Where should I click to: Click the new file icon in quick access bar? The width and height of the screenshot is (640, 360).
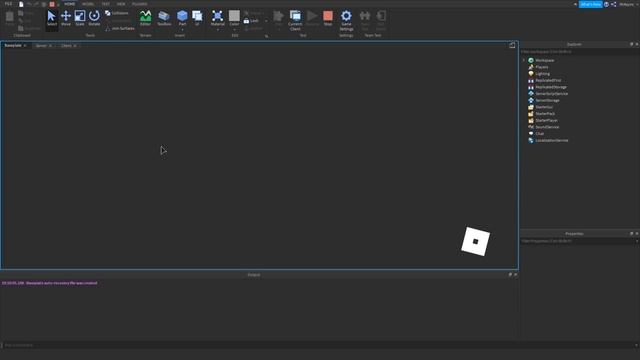pos(21,4)
